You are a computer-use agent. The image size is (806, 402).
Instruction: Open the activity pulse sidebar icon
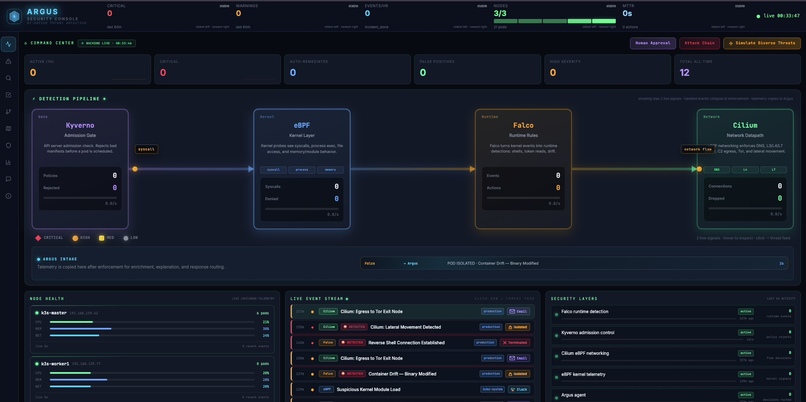point(8,44)
